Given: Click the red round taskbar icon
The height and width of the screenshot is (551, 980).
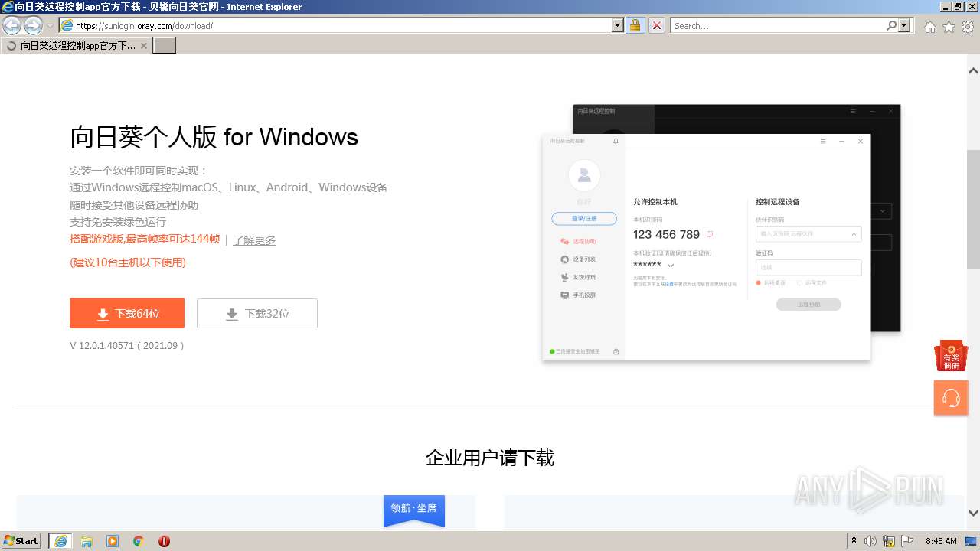Looking at the screenshot, I should coord(164,541).
